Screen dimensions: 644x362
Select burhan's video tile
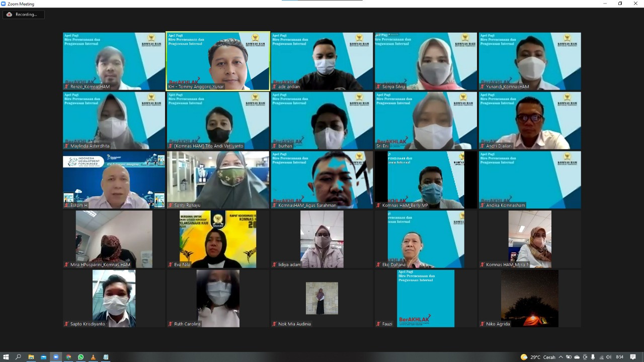coord(322,121)
